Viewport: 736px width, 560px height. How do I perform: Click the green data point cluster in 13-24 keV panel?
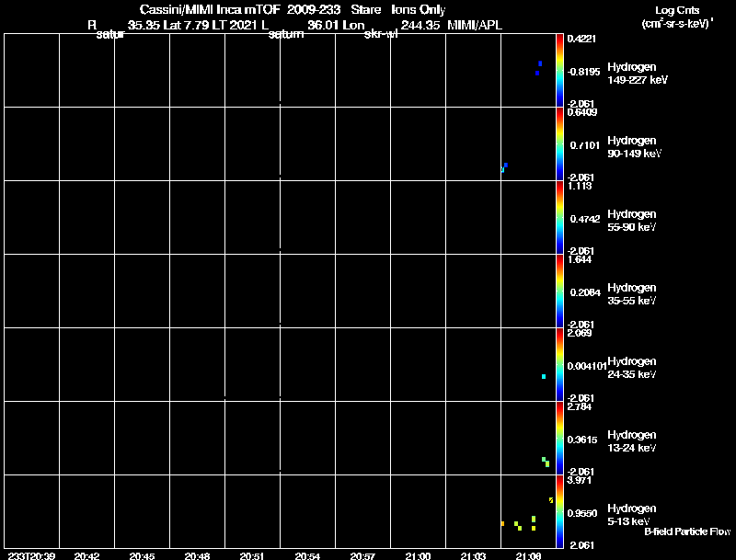click(546, 462)
